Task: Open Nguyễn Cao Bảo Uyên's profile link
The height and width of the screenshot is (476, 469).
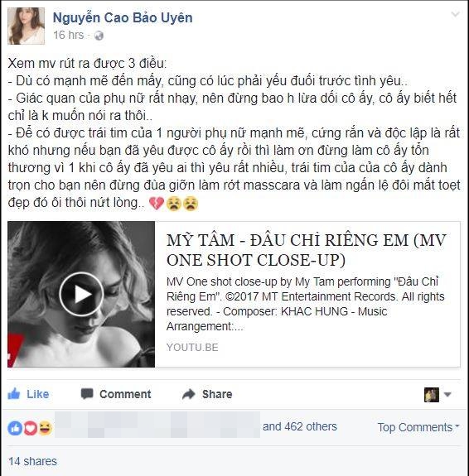Action: coord(123,17)
